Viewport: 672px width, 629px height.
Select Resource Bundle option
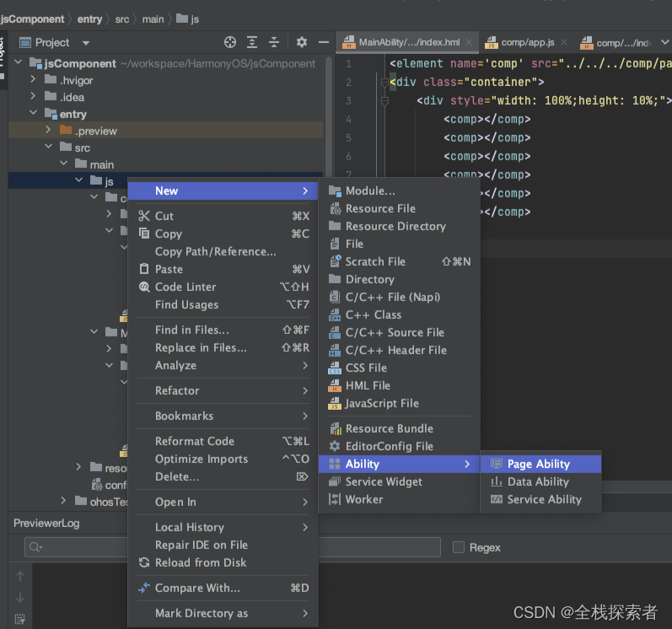pos(399,429)
